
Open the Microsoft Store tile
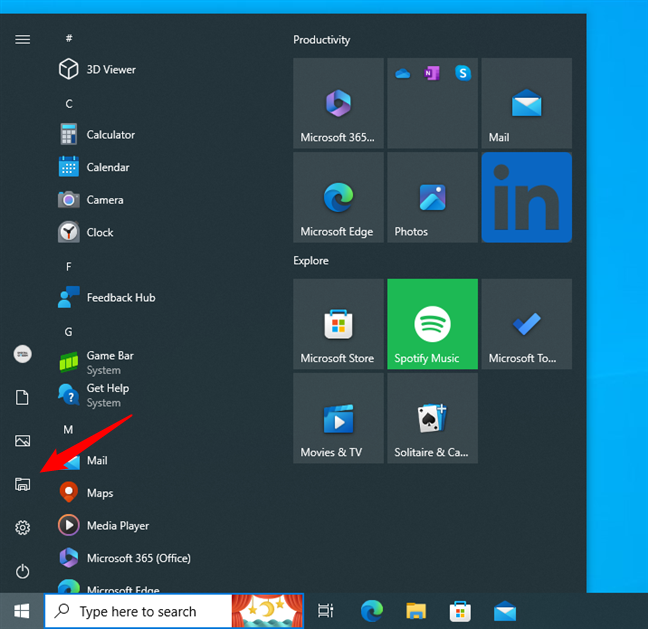338,324
